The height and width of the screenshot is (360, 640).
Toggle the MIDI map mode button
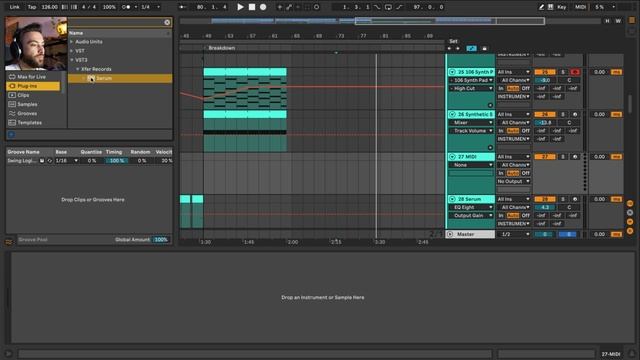pyautogui.click(x=580, y=7)
